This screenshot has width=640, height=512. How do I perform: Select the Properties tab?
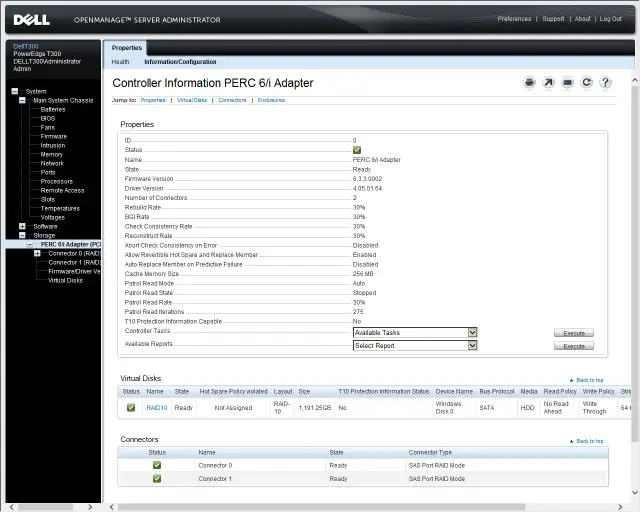pyautogui.click(x=127, y=47)
